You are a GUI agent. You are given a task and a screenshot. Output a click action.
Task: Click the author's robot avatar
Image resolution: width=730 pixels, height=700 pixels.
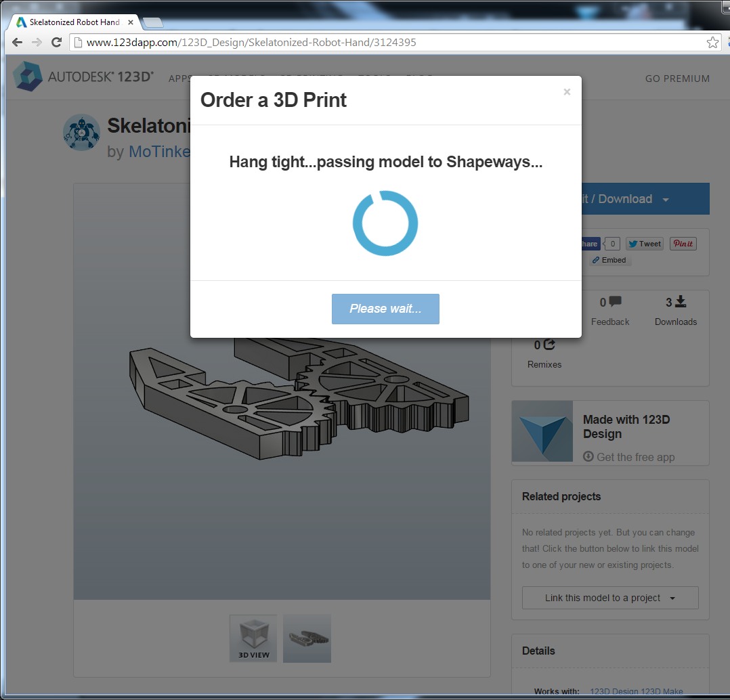[x=81, y=133]
